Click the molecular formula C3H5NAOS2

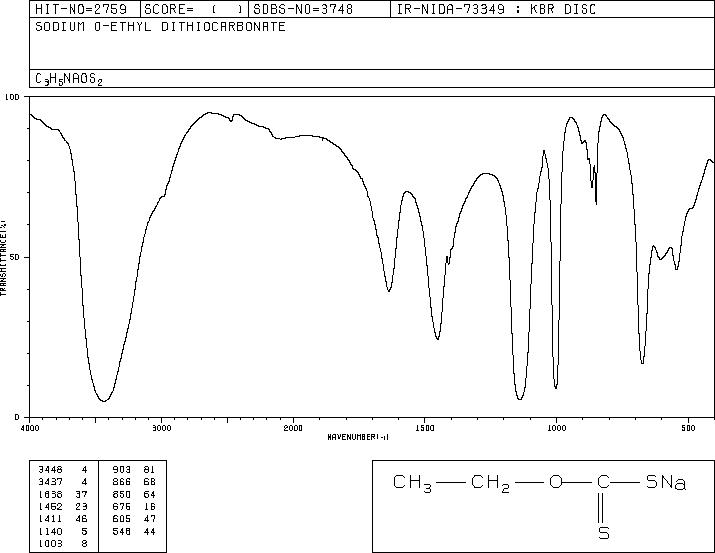(x=69, y=79)
